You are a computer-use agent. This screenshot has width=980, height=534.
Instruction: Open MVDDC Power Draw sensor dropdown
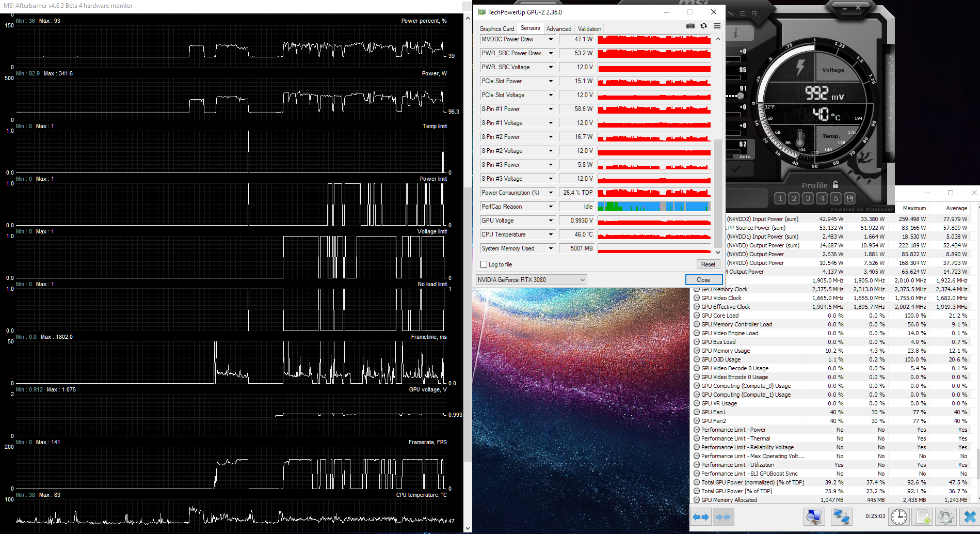pyautogui.click(x=551, y=39)
